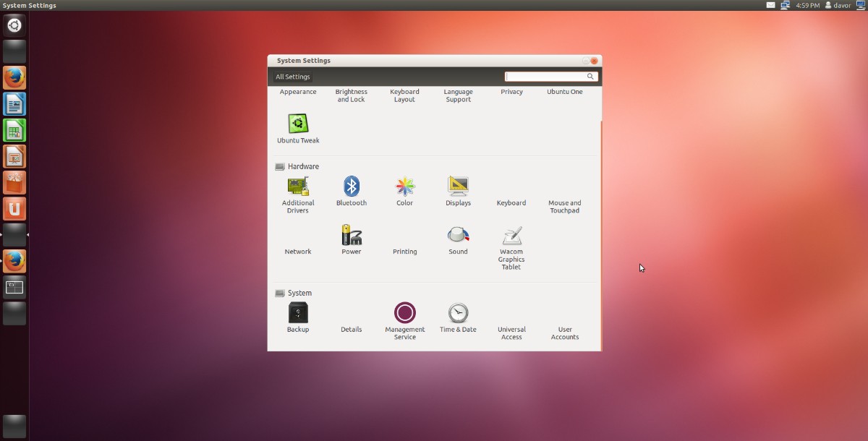This screenshot has width=868, height=441.
Task: Open the network connections indicator
Action: tap(786, 5)
